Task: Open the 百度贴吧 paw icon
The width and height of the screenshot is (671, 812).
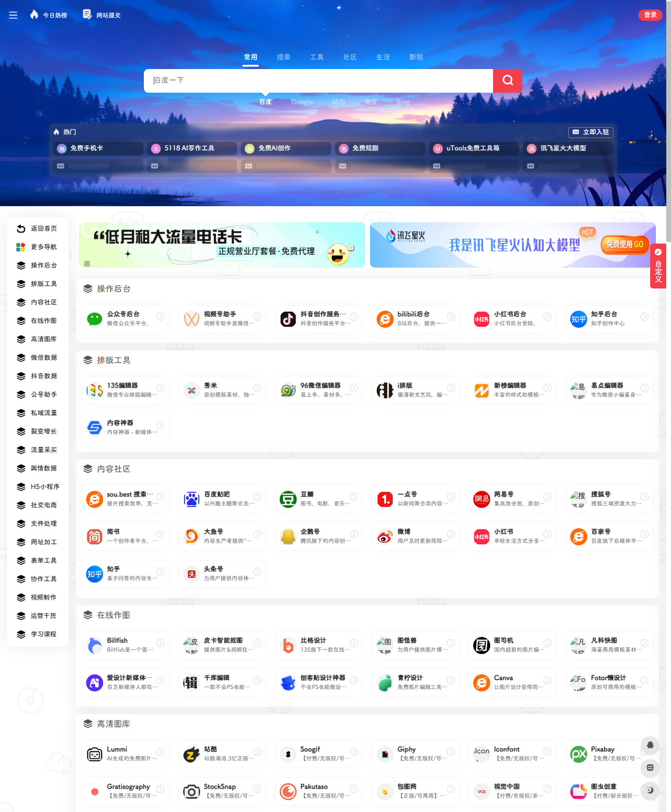Action: click(x=192, y=499)
